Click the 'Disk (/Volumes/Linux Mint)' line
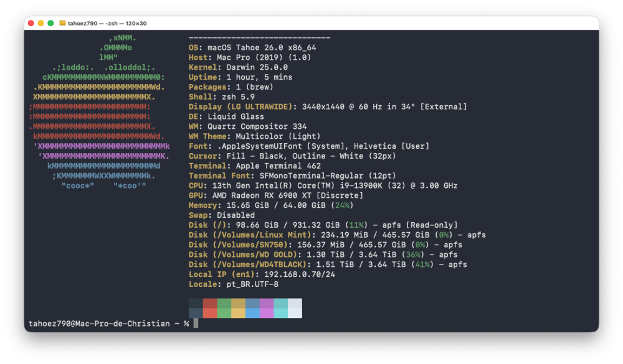The width and height of the screenshot is (623, 364). [x=337, y=235]
